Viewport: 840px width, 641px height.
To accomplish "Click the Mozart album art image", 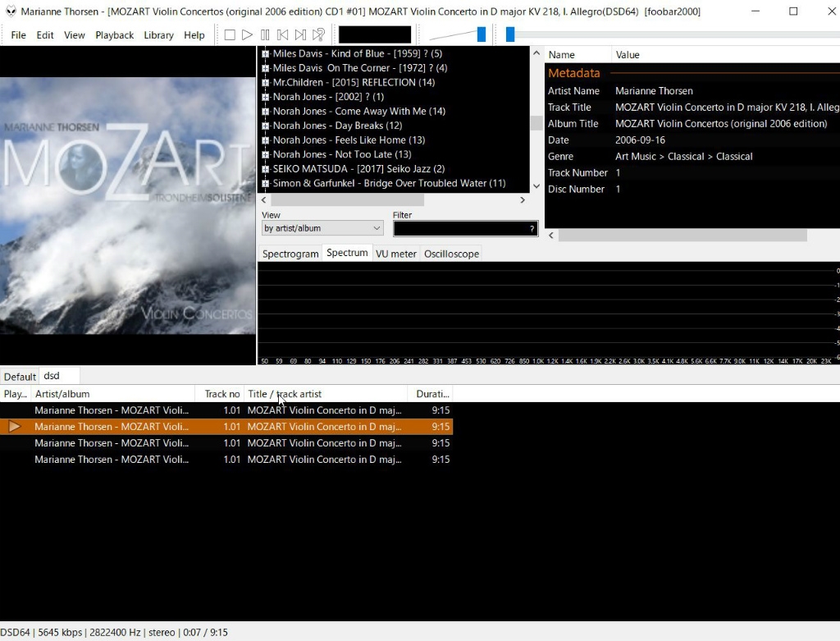I will tap(127, 205).
